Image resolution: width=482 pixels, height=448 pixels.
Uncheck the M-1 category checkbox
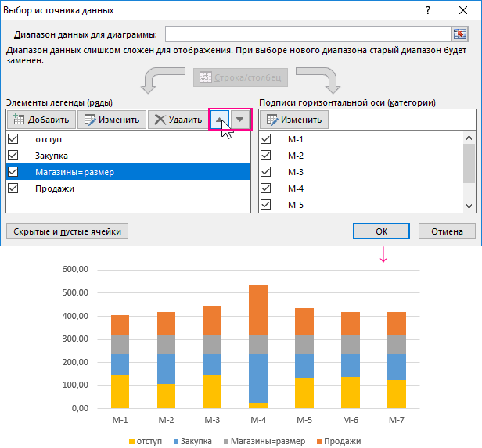[266, 138]
